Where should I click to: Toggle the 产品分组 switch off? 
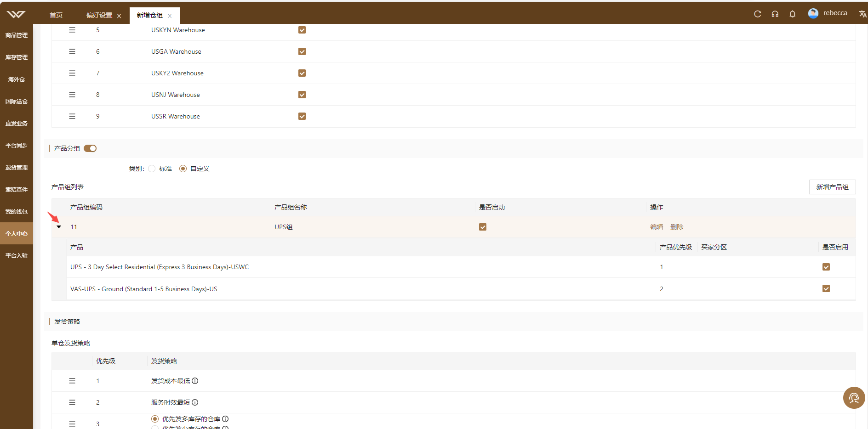point(90,148)
